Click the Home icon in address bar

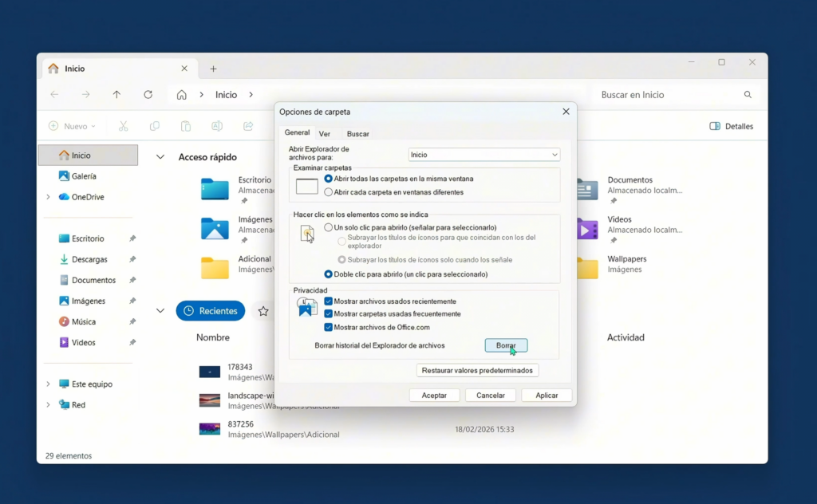point(182,95)
